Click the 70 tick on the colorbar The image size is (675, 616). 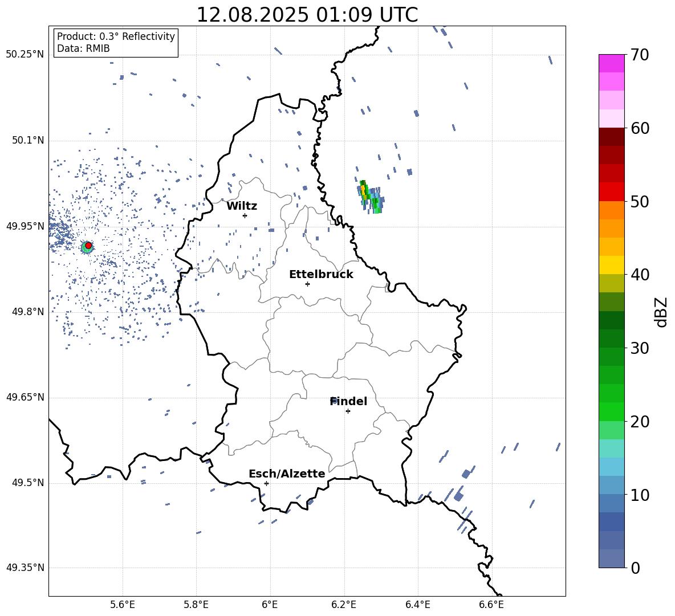[640, 55]
